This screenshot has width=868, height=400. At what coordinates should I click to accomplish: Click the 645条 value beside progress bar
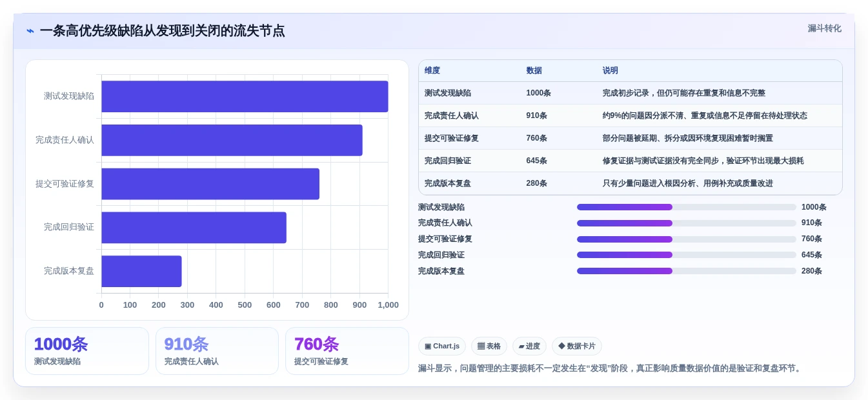point(812,255)
